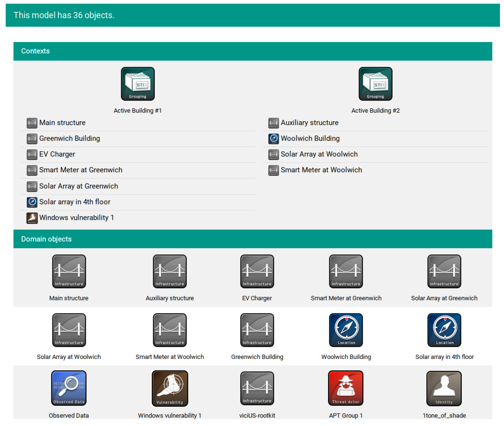Click the Active Building #1 grouping icon
This screenshot has height=426, width=504.
138,84
